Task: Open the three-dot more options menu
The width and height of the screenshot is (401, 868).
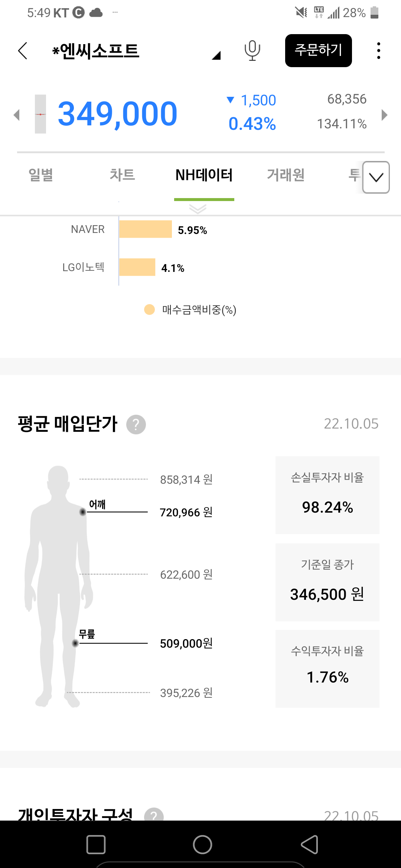Action: [x=378, y=51]
